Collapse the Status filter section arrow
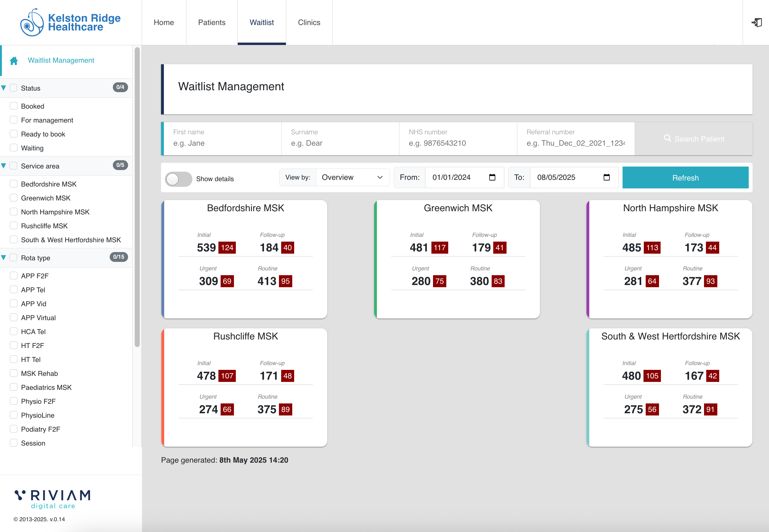The image size is (769, 532). pyautogui.click(x=4, y=88)
